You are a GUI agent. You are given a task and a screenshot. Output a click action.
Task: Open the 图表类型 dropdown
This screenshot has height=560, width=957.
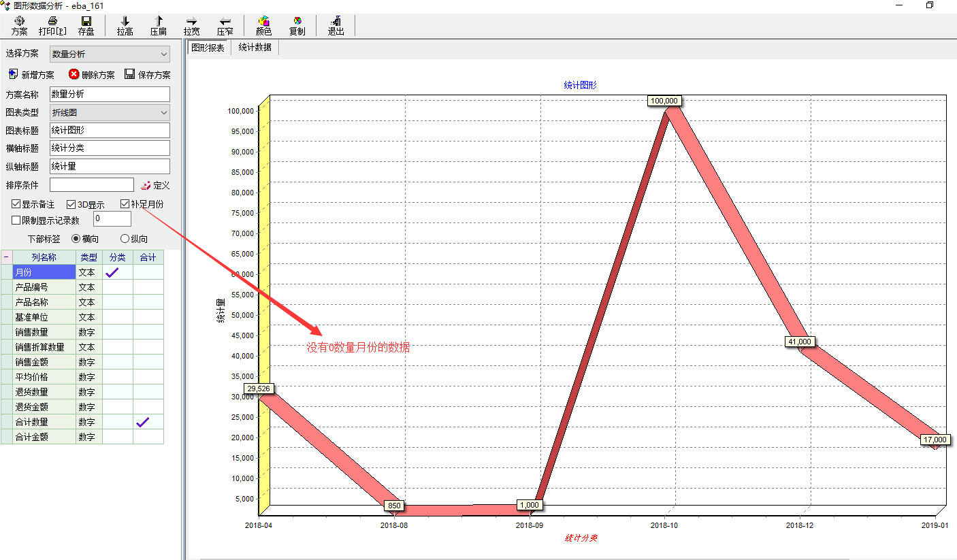point(163,113)
